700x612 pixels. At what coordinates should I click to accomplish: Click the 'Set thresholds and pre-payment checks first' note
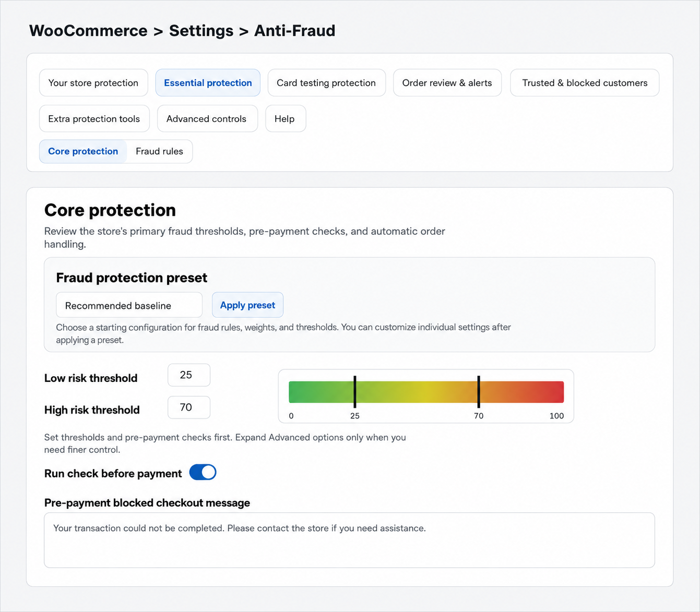[x=225, y=443]
